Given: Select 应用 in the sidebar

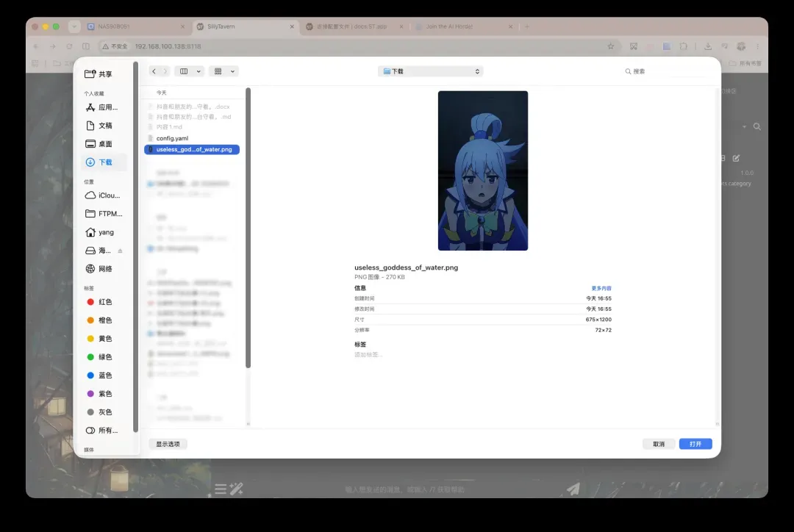Looking at the screenshot, I should pos(104,107).
